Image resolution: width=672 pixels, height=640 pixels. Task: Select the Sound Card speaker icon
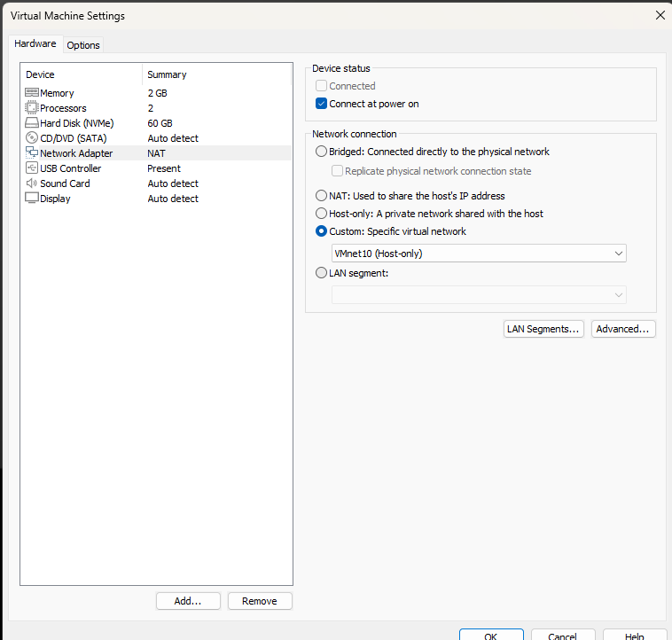tap(32, 183)
